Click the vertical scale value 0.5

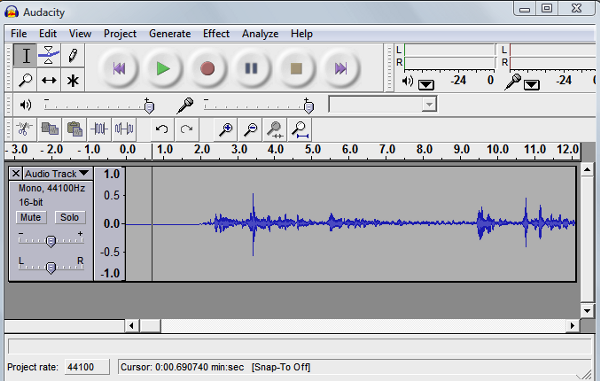(112, 195)
